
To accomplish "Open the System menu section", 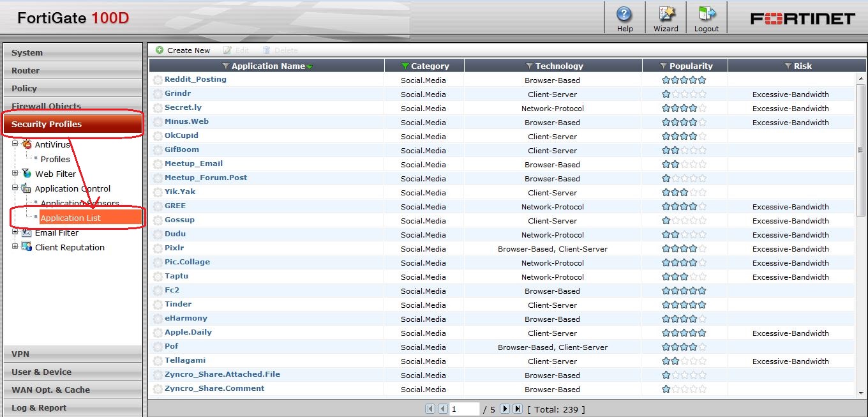I will point(73,52).
